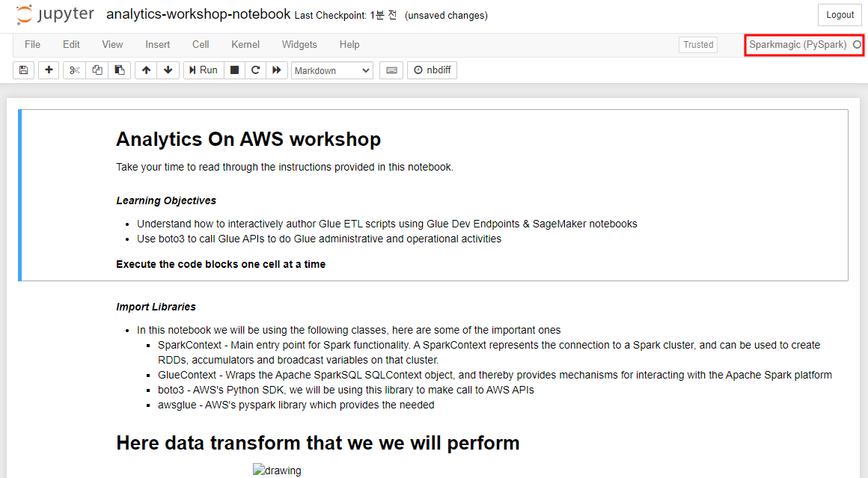868x478 pixels.
Task: Move selected cell up
Action: (146, 70)
